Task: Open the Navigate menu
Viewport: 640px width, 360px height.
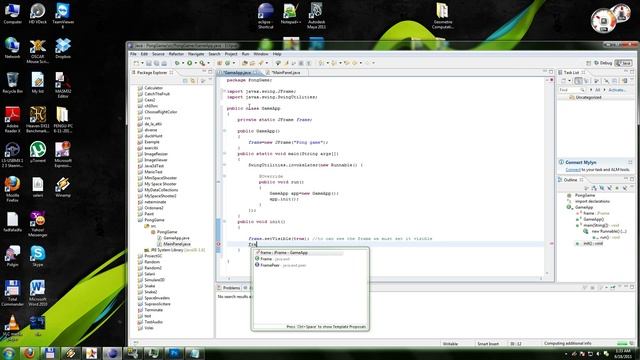Action: (196, 54)
